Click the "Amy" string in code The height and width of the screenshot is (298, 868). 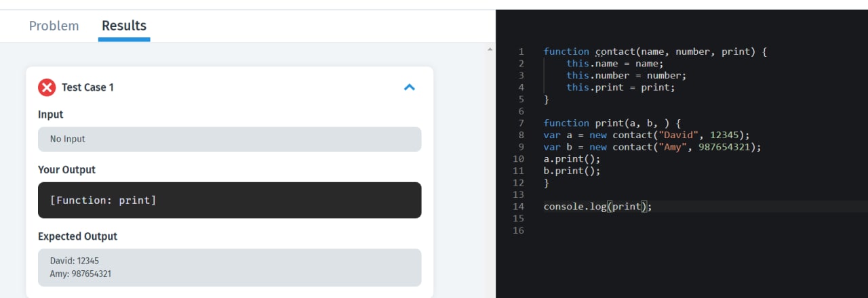click(672, 147)
